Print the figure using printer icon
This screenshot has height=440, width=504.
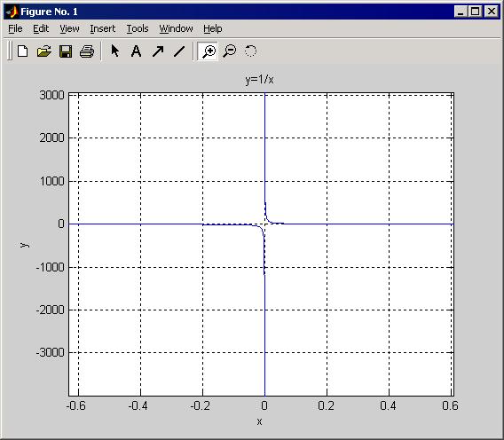tap(87, 51)
